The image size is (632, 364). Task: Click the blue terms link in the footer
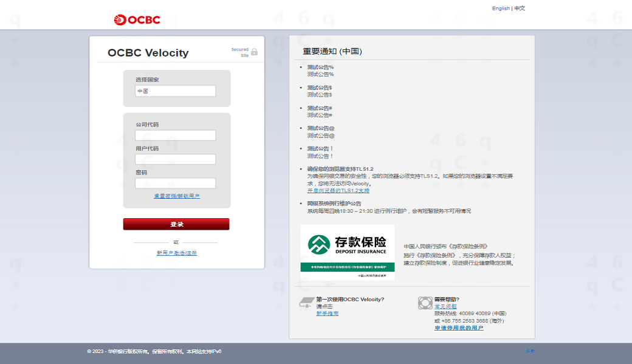click(530, 351)
